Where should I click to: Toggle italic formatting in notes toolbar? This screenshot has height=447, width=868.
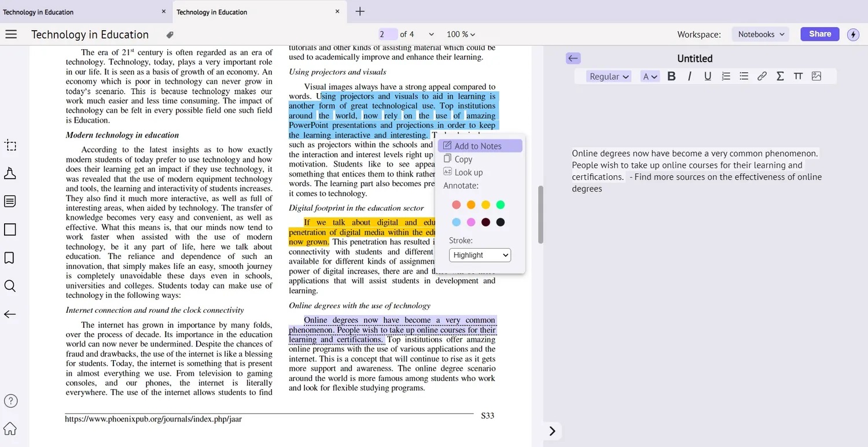pyautogui.click(x=689, y=76)
